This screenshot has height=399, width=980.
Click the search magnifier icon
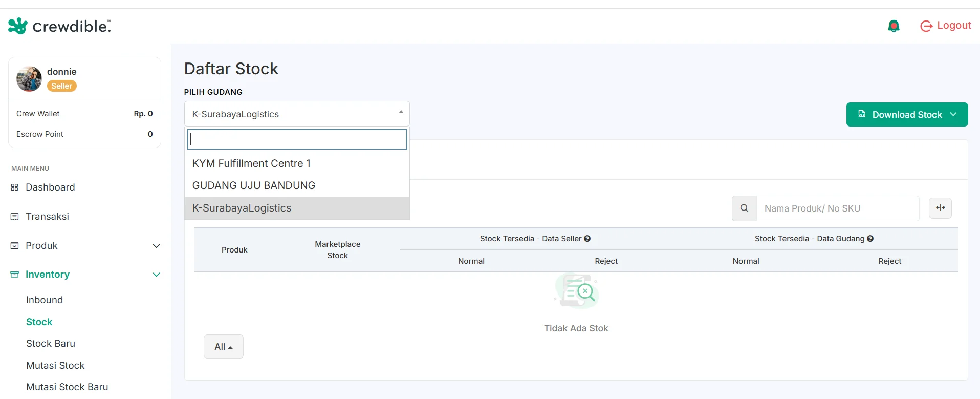coord(744,208)
